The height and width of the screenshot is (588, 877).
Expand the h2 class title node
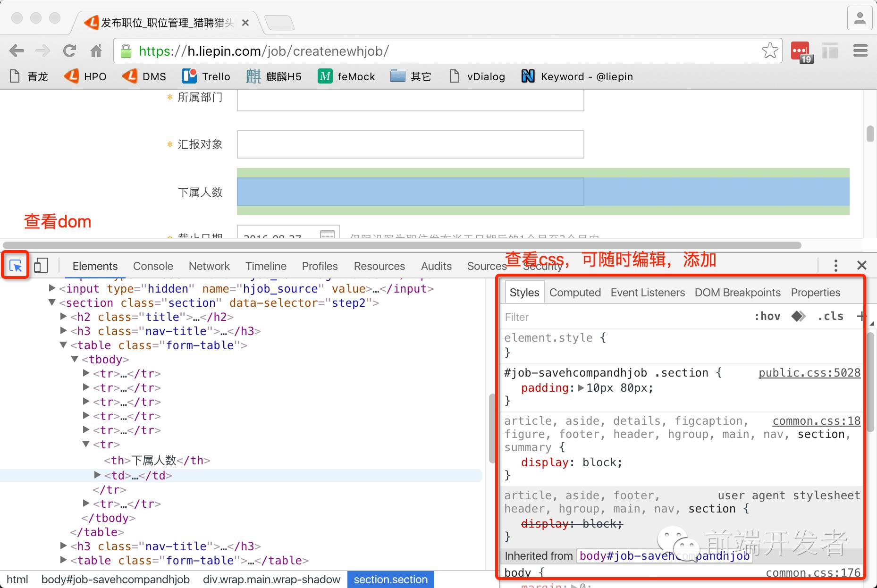(63, 317)
